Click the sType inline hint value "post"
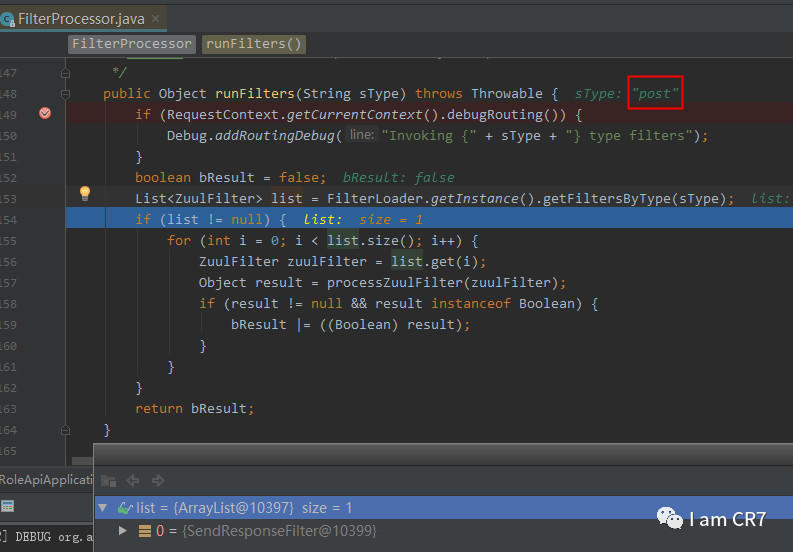 click(654, 94)
